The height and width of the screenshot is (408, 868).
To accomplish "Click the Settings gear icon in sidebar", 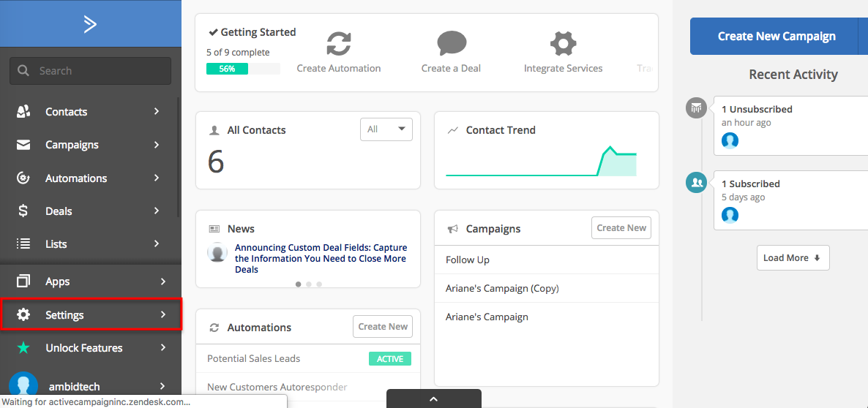I will tap(23, 315).
